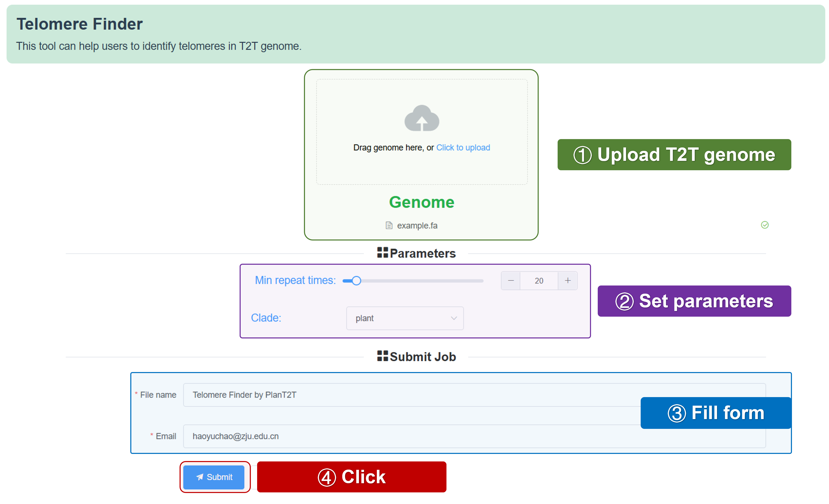Viewport: 829px width, 504px height.
Task: Click the Clade dropdown chevron arrow
Action: click(x=454, y=318)
